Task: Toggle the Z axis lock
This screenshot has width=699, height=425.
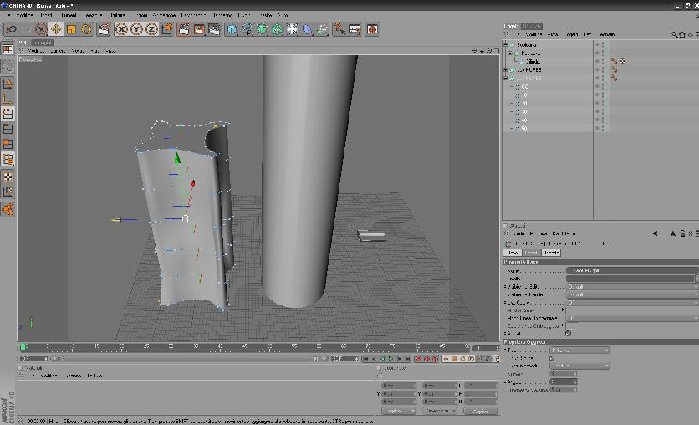Action: pyautogui.click(x=152, y=29)
